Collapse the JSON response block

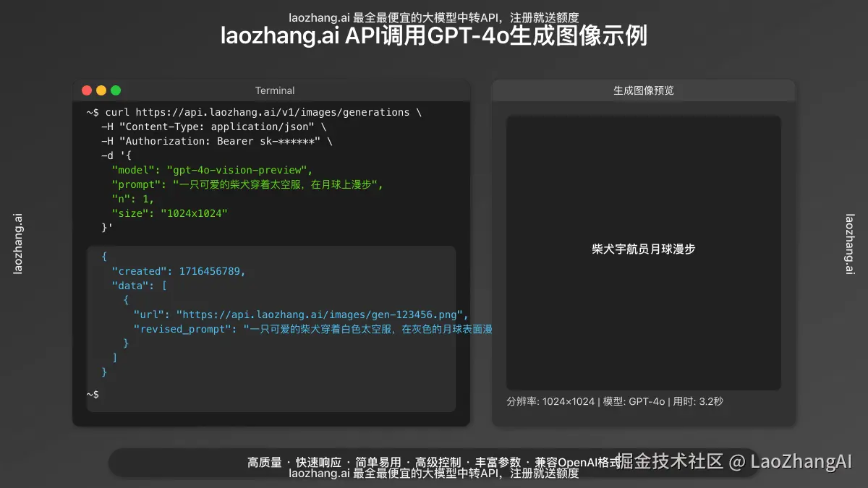click(103, 256)
